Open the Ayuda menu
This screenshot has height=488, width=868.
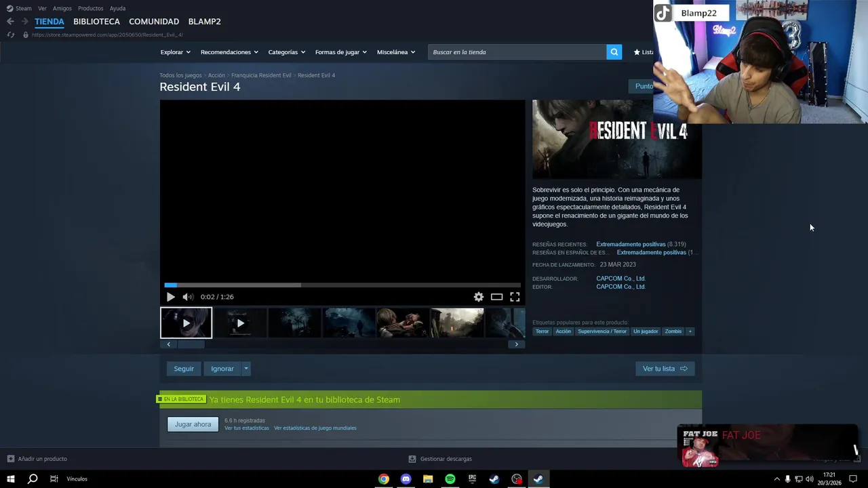(x=117, y=8)
